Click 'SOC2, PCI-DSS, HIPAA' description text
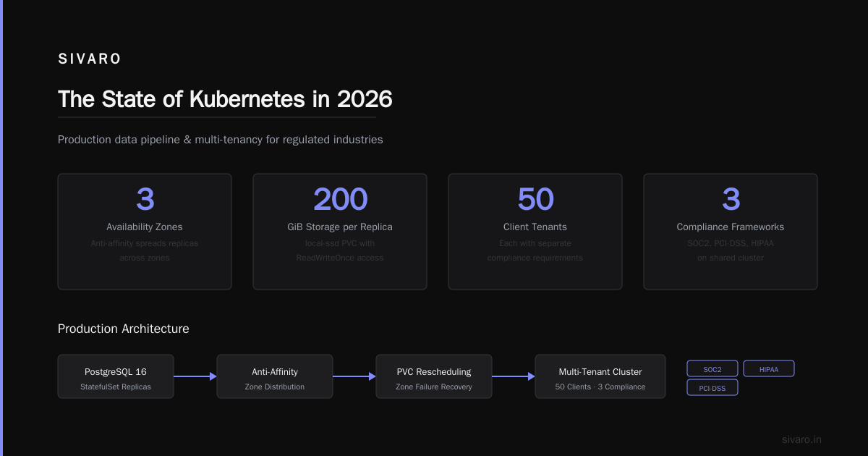This screenshot has height=456, width=868. pos(731,243)
